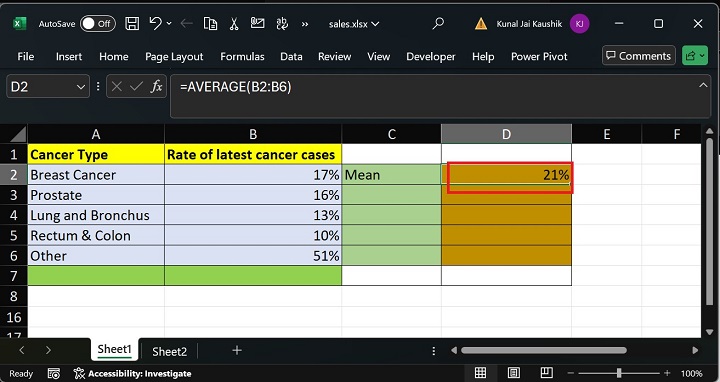Open the Undo history dropdown arrow
720x382 pixels.
pos(169,24)
